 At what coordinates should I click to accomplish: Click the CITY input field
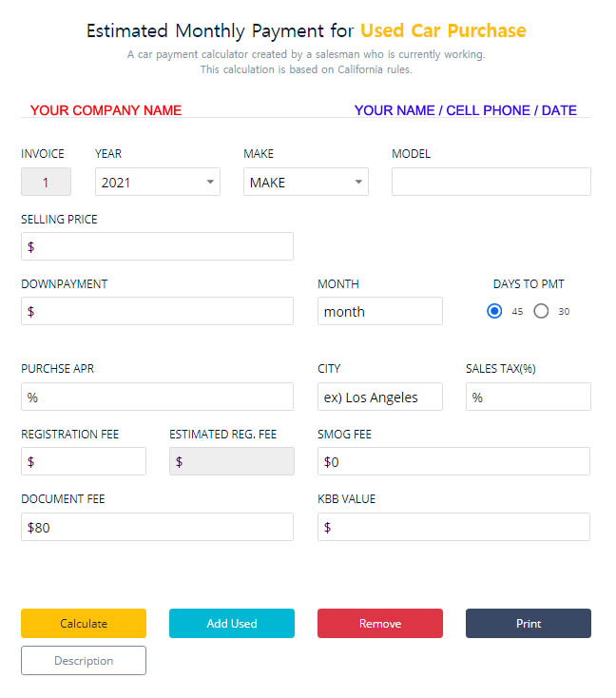(379, 397)
